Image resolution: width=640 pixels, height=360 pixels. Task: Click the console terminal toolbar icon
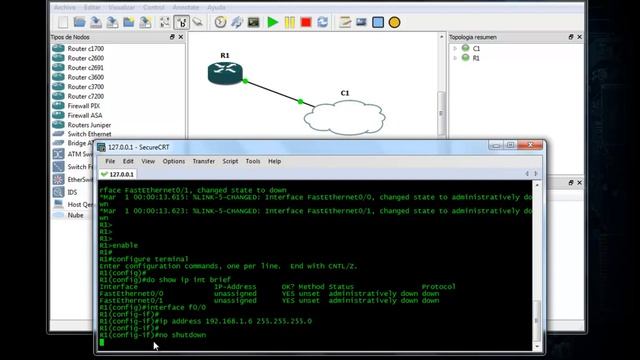(253, 22)
